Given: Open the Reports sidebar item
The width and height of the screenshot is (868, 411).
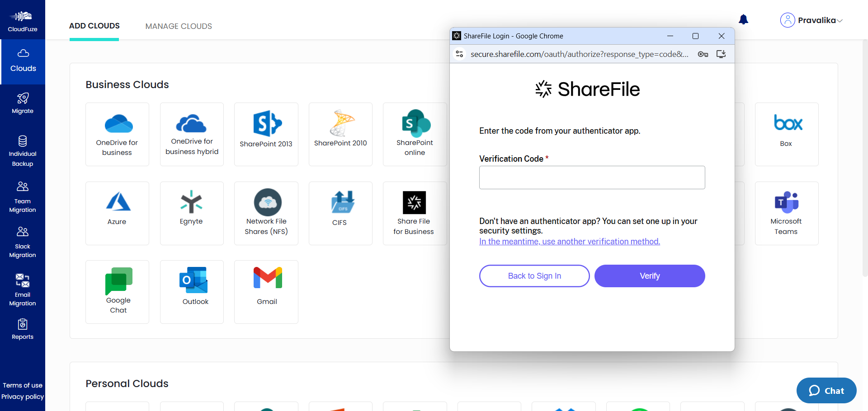Looking at the screenshot, I should 23,329.
